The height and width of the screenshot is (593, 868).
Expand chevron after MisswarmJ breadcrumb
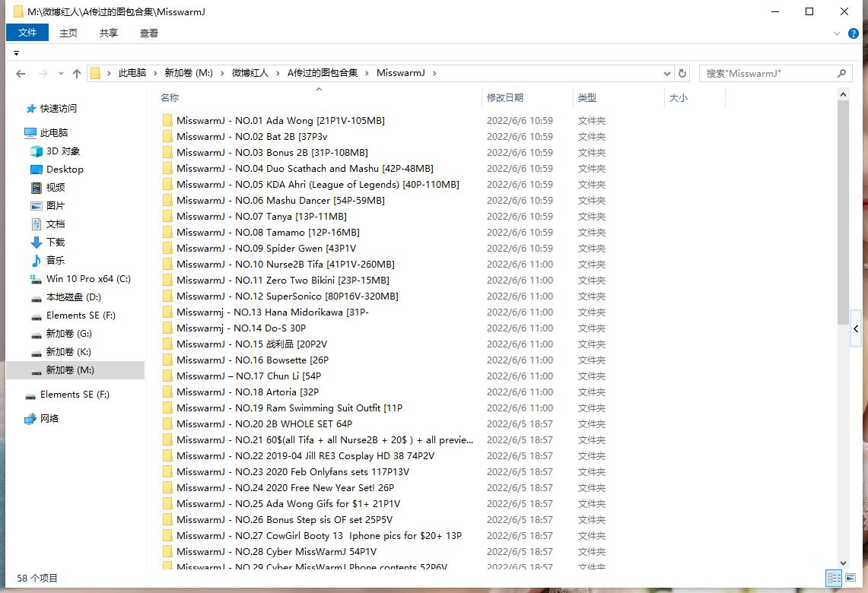434,73
